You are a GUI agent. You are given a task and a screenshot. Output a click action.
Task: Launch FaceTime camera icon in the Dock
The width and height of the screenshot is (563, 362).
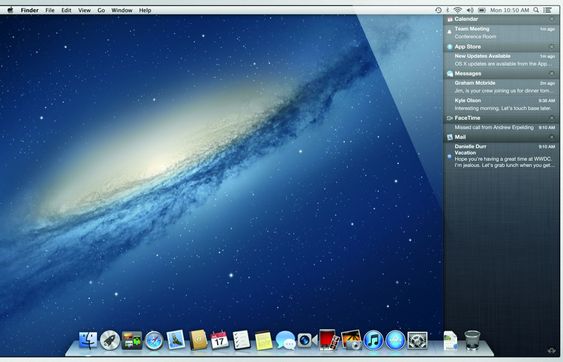(x=307, y=340)
